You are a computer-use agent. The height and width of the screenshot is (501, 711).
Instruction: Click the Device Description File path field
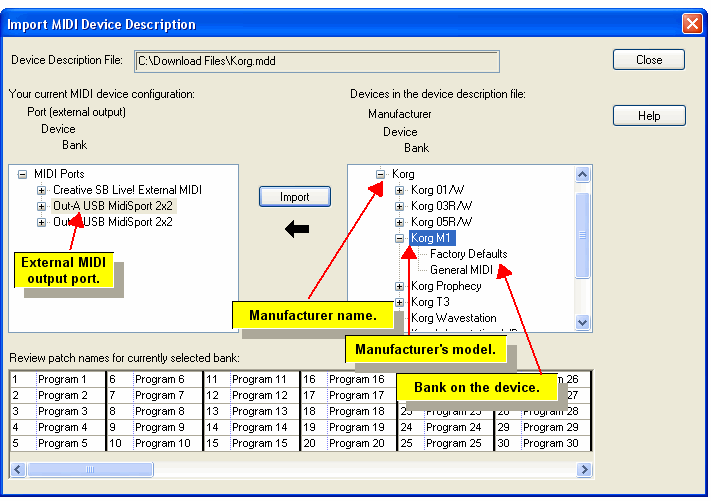tap(315, 62)
